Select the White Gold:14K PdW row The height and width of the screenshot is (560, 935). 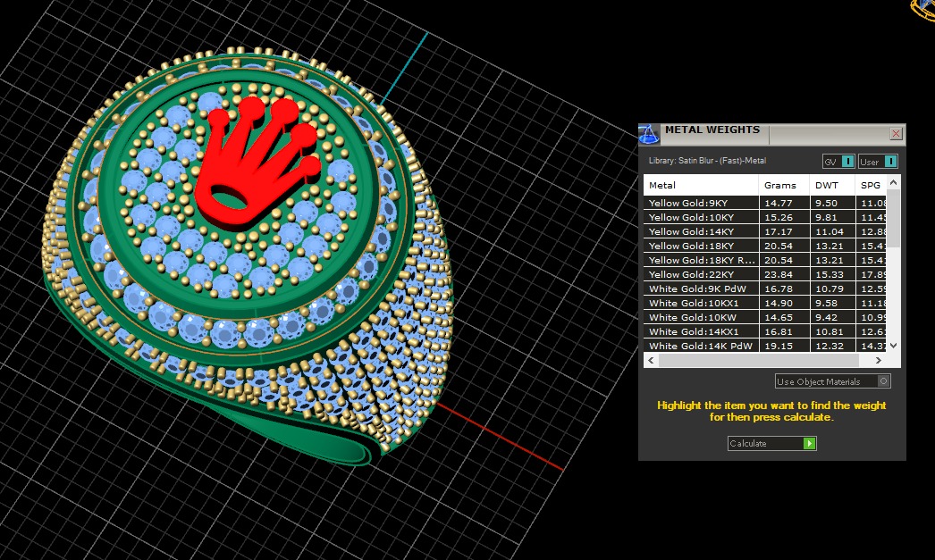point(764,346)
